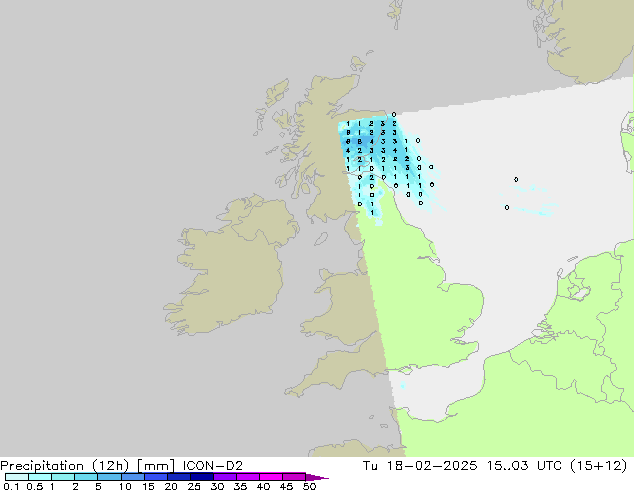Click the "(15+12)" forecast offset text
The width and height of the screenshot is (634, 490).
point(598,466)
